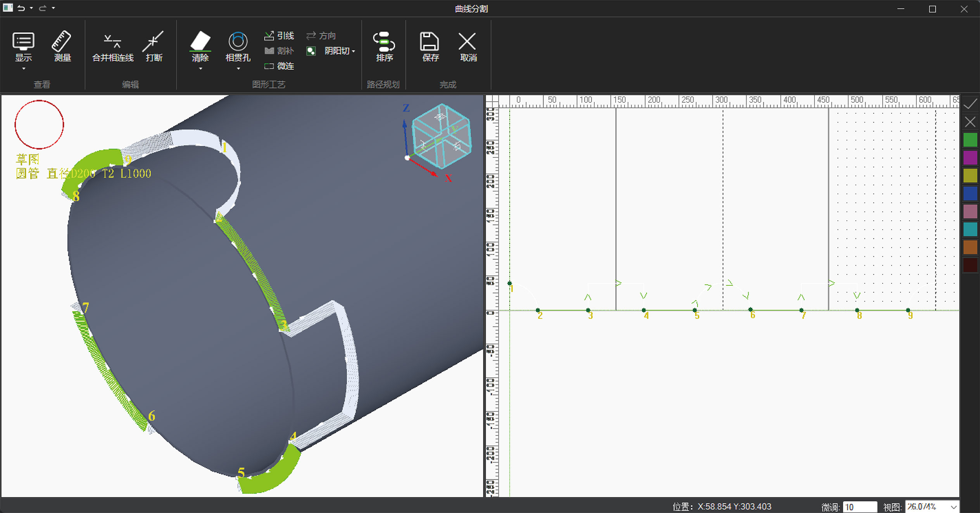Confirm with the checkmark on right sidebar

coord(970,104)
